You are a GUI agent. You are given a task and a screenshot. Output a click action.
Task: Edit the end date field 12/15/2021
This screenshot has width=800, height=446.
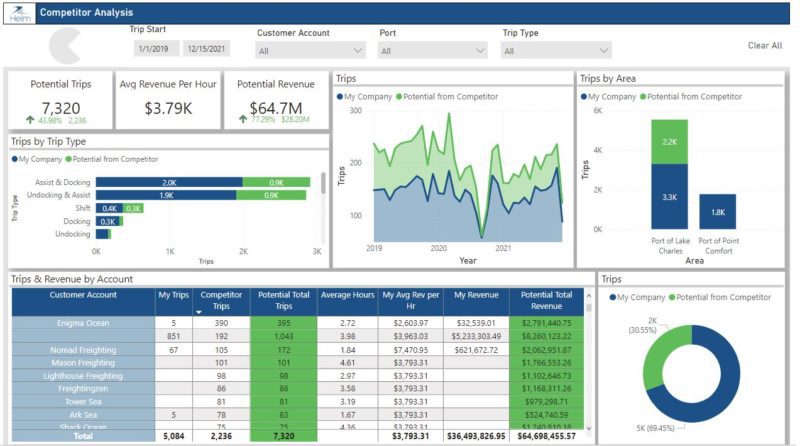click(x=207, y=49)
